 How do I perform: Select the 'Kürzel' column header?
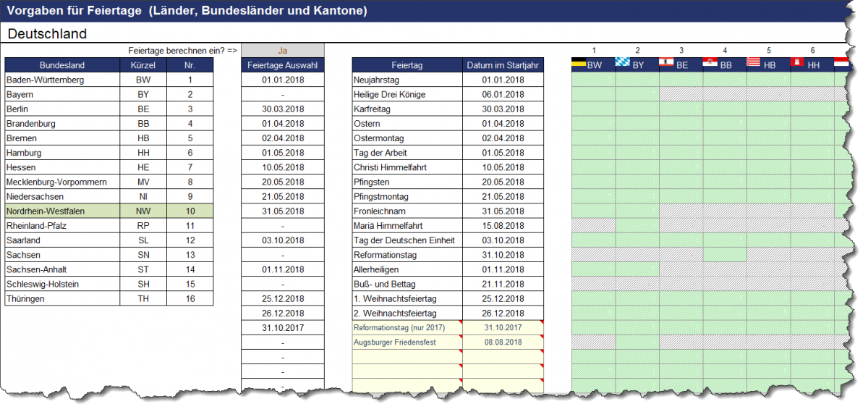[143, 65]
